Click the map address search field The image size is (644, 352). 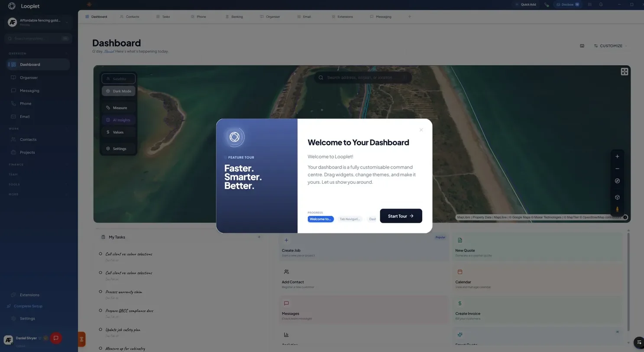363,78
